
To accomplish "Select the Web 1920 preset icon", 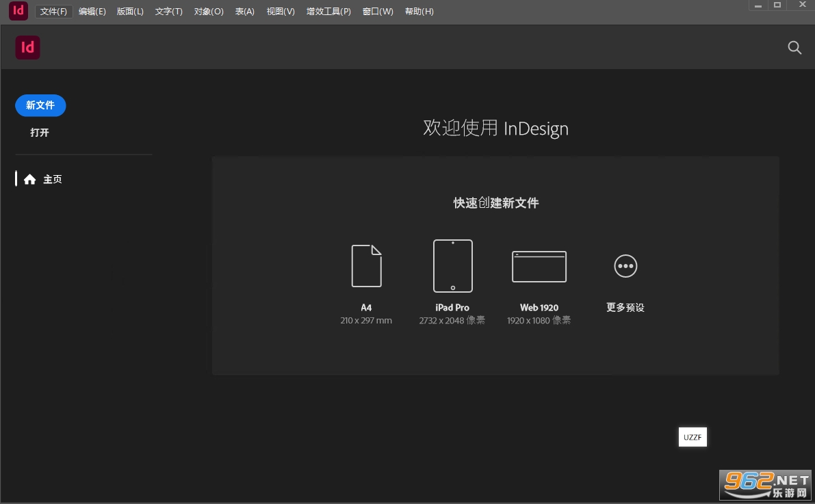I will pos(539,267).
